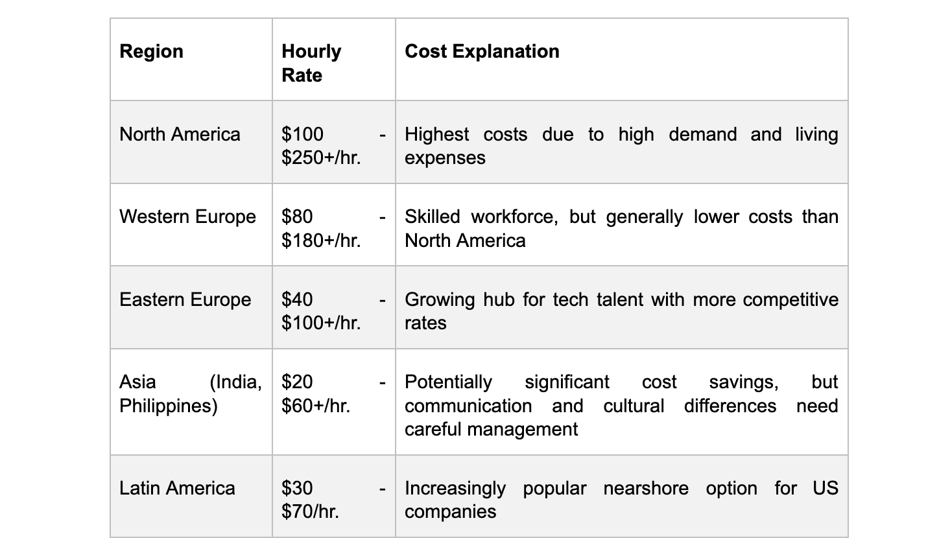
Task: Select the Asia (India, Philippines) cell
Action: click(190, 393)
